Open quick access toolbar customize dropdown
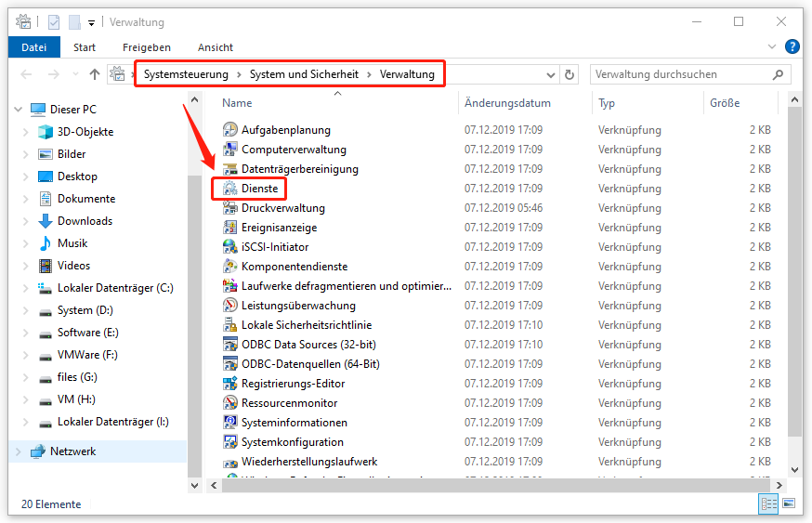Viewport: 812px width, 523px height. pyautogui.click(x=91, y=23)
